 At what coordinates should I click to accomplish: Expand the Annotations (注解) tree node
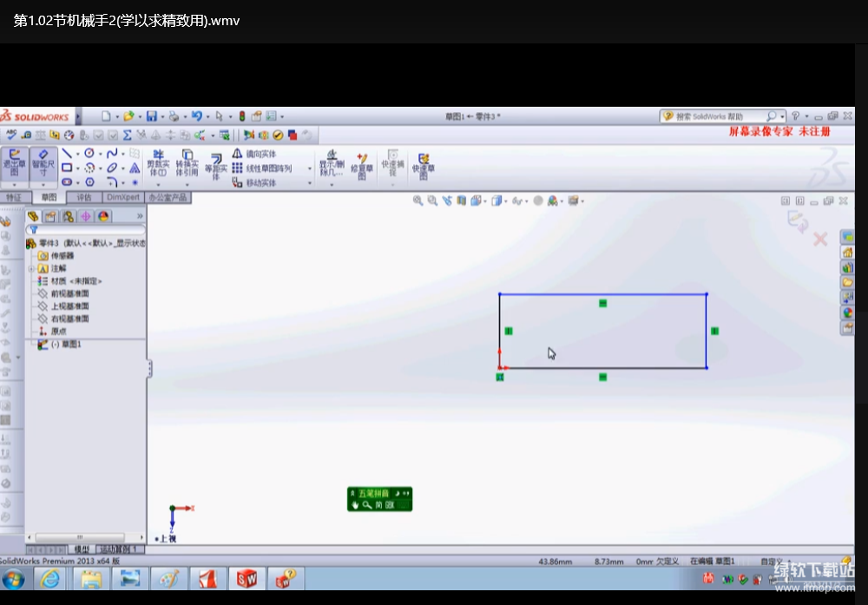(x=32, y=268)
